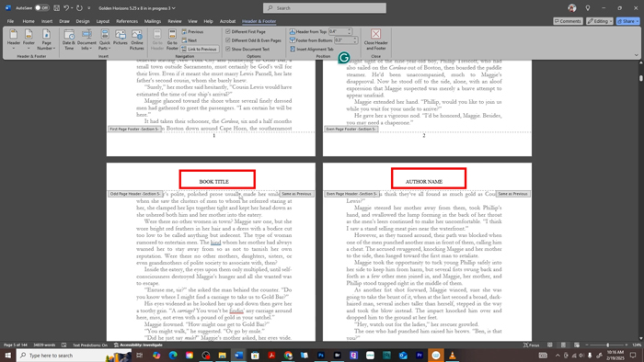This screenshot has width=644, height=362.
Task: Click Page 5 of 144 indicator
Action: click(16, 345)
